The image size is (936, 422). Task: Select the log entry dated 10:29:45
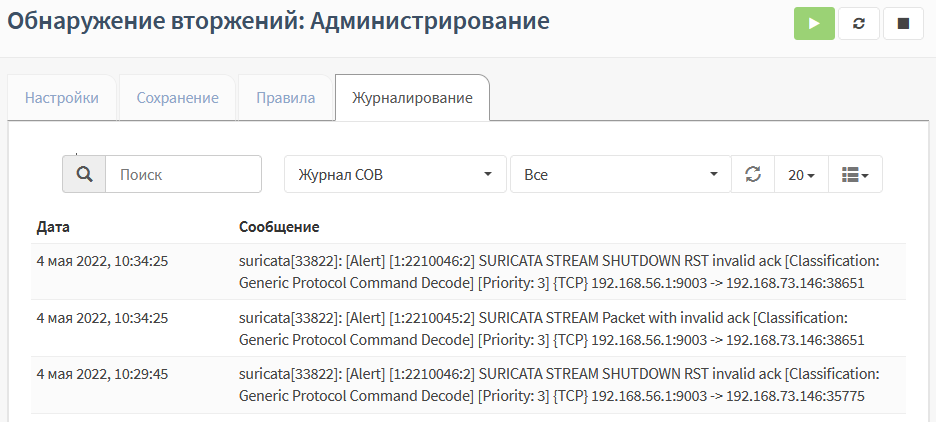(x=468, y=385)
